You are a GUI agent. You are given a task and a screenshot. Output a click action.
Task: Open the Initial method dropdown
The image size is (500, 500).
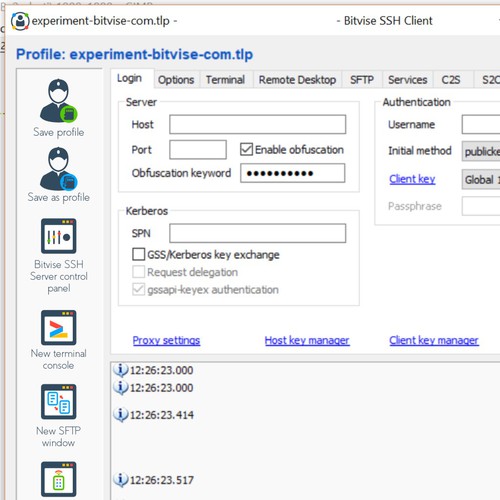pos(481,151)
